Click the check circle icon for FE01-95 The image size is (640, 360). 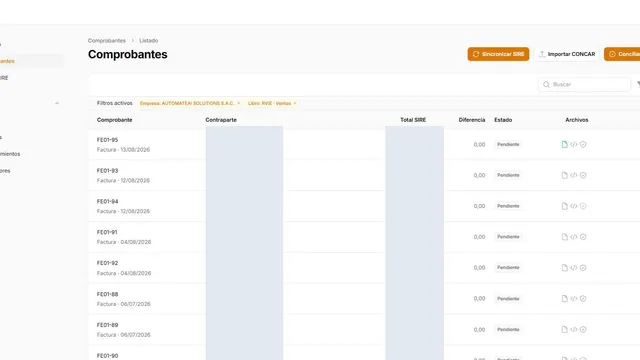tap(583, 144)
